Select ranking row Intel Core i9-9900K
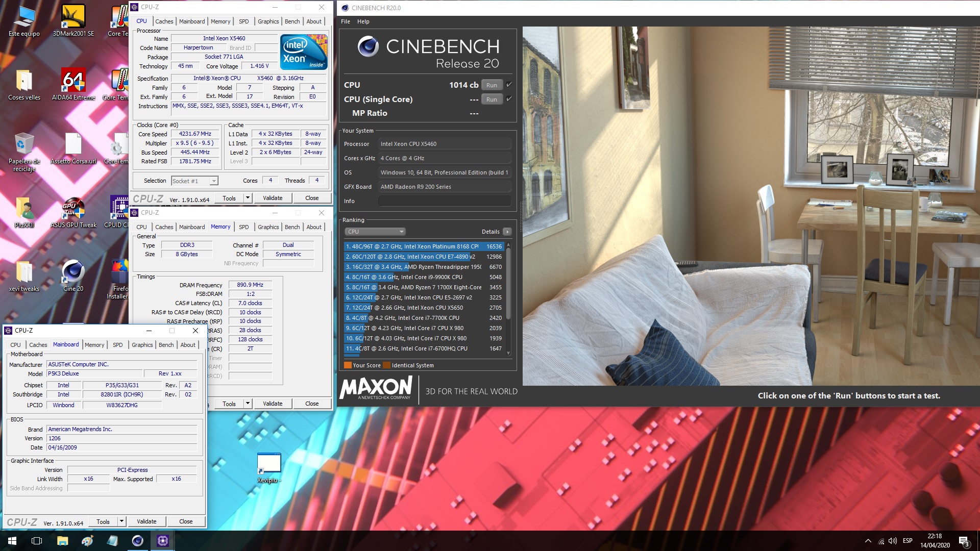Image resolution: width=980 pixels, height=551 pixels. click(424, 277)
